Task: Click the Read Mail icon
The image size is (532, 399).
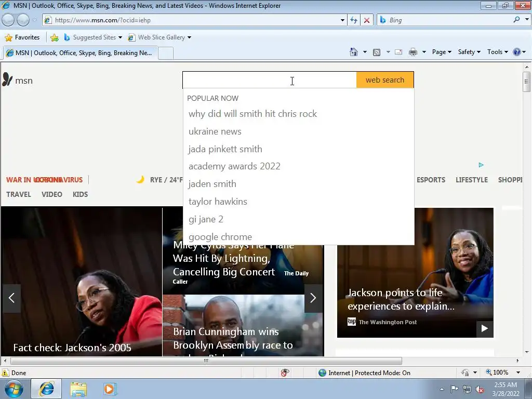Action: click(x=398, y=52)
